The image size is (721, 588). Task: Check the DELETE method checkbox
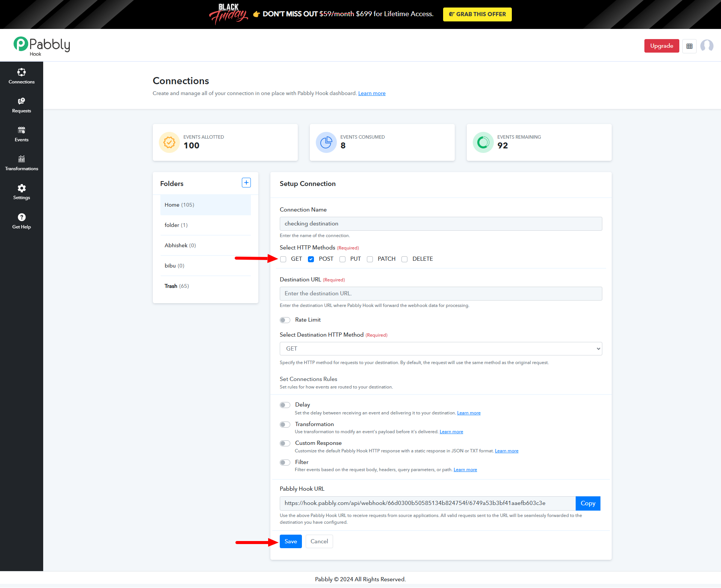pyautogui.click(x=404, y=259)
